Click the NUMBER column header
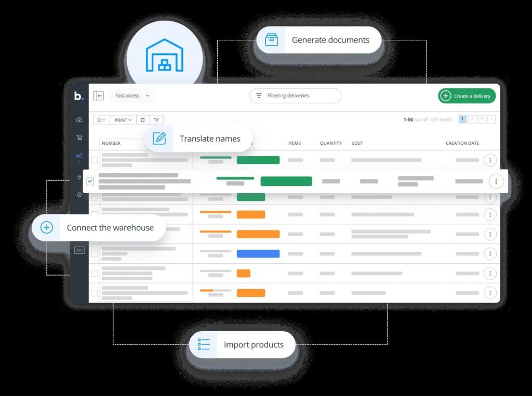Viewport: 532px width, 396px height. point(111,143)
